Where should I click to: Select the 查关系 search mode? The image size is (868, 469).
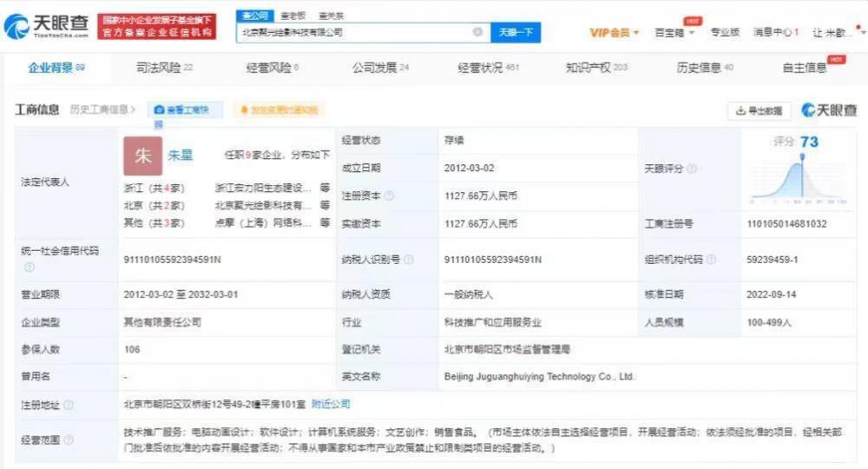click(x=331, y=16)
